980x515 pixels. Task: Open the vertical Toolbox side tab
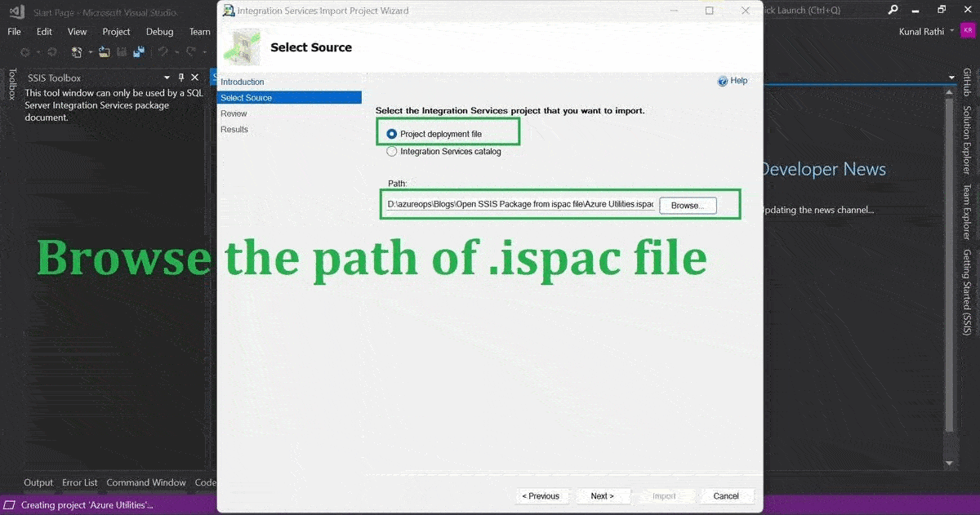point(11,84)
